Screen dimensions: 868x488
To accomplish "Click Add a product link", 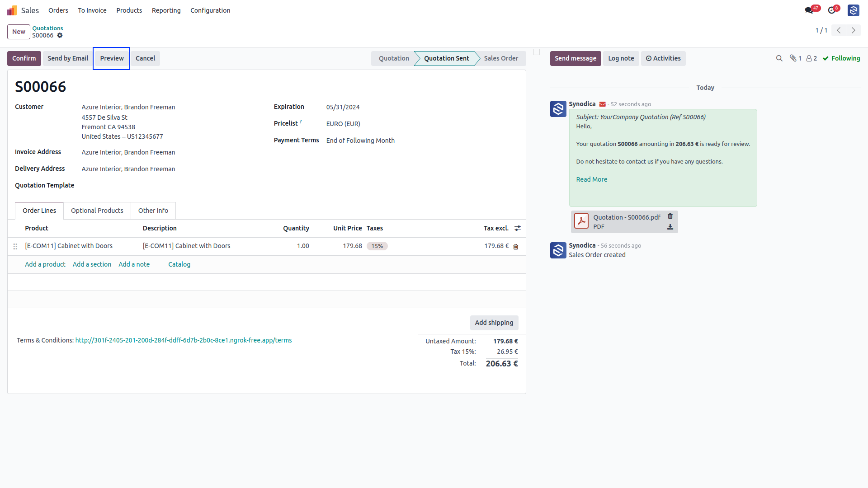I will [45, 264].
